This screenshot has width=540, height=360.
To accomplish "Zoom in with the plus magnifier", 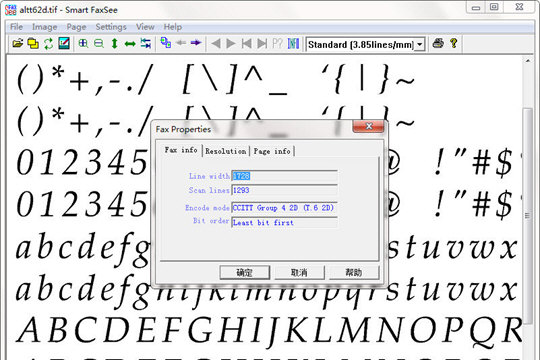I will pyautogui.click(x=83, y=43).
